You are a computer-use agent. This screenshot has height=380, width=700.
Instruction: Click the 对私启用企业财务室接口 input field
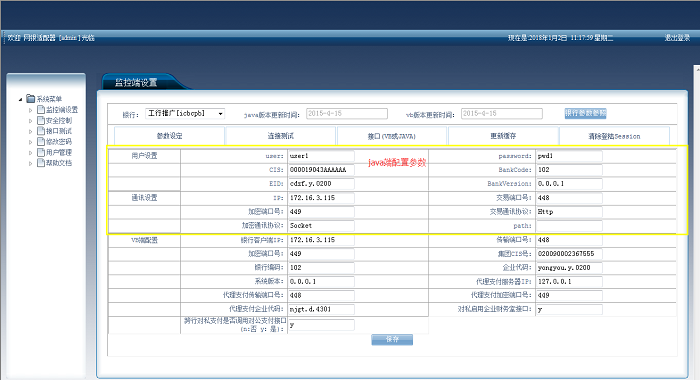pos(569,309)
